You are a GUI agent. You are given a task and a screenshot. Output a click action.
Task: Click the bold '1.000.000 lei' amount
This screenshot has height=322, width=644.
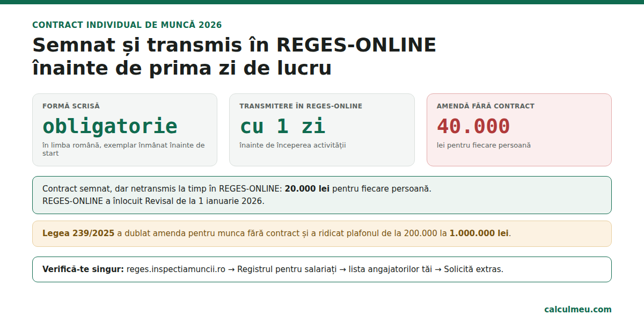pos(479,233)
